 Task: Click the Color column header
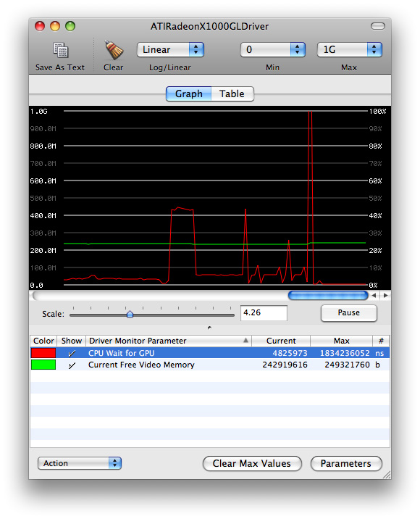[x=43, y=341]
